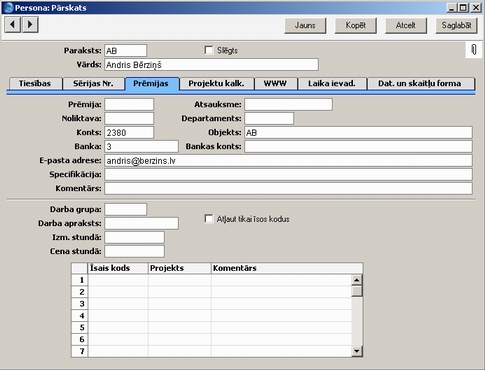Click the Banka field showing 3
Viewport: 485px width, 370px height.
[x=141, y=146]
